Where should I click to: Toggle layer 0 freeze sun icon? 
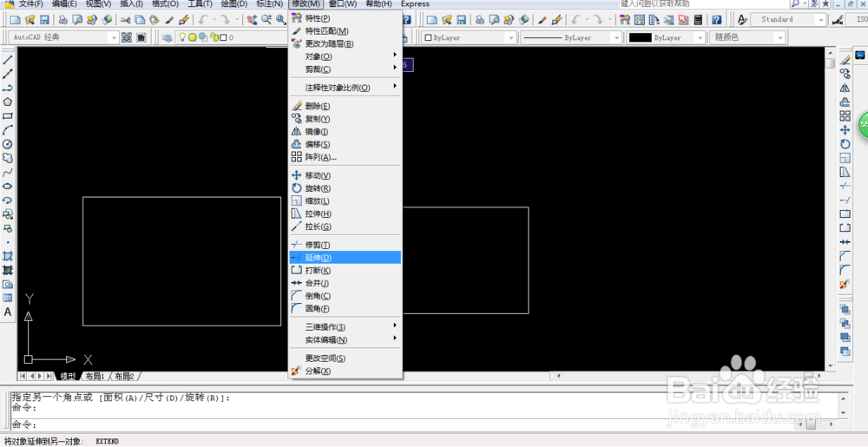tap(192, 37)
